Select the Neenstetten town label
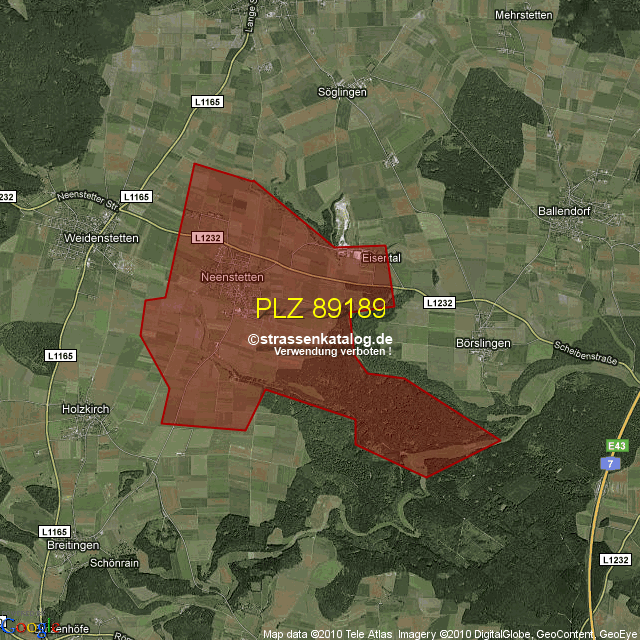The width and height of the screenshot is (640, 640). point(231,277)
